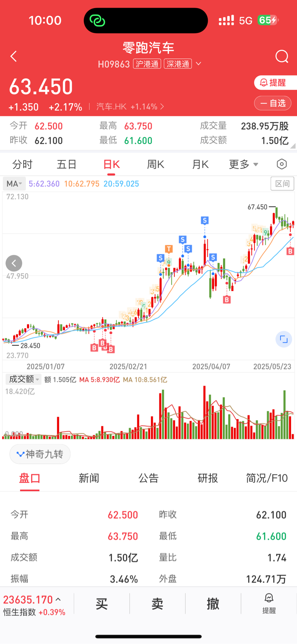Tap the 撤 cancel order button

(213, 603)
